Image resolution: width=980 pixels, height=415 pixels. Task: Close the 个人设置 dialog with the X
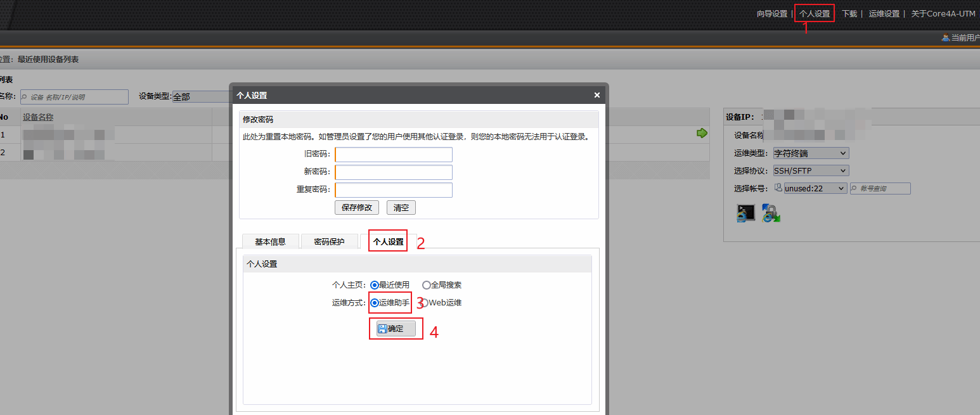click(596, 96)
